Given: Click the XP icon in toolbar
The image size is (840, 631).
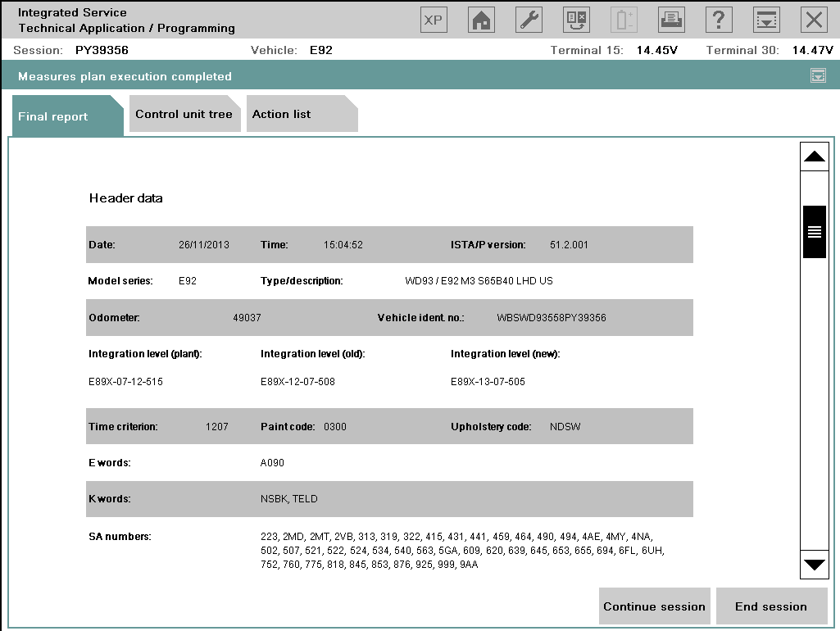Looking at the screenshot, I should [434, 20].
